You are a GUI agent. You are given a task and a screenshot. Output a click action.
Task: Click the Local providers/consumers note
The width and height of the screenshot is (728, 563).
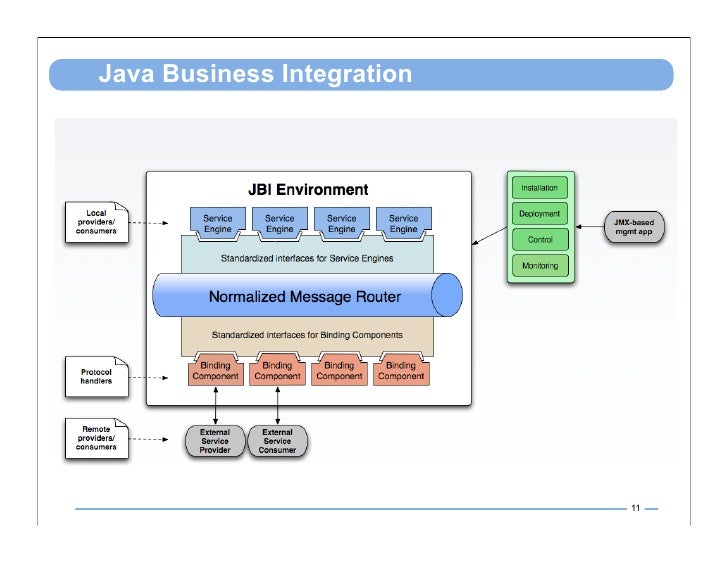coord(97,222)
